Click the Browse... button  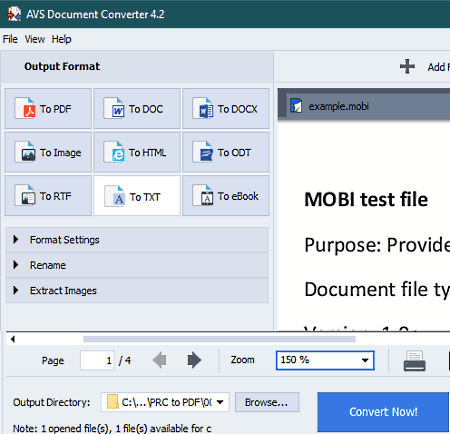(267, 402)
